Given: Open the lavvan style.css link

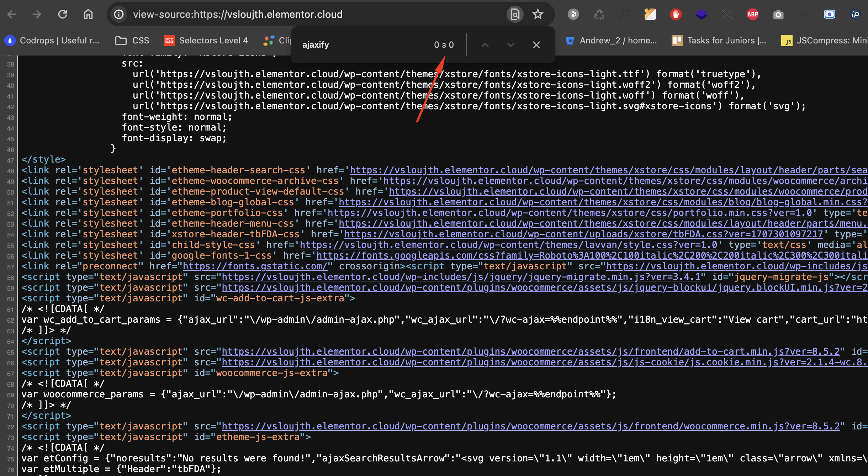Looking at the screenshot, I should pos(509,245).
